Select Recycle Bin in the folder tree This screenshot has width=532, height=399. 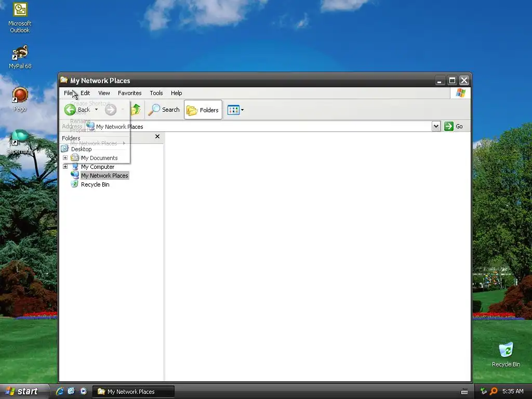[x=95, y=184]
